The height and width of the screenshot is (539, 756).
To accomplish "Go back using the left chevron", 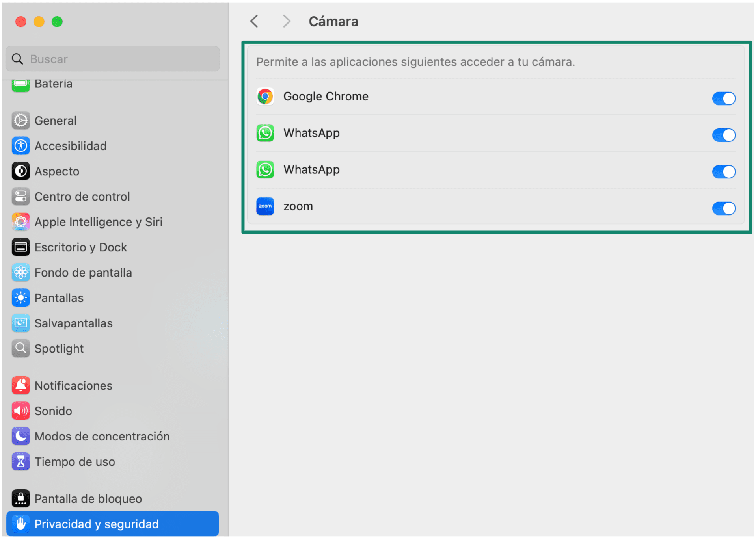I will pyautogui.click(x=254, y=21).
